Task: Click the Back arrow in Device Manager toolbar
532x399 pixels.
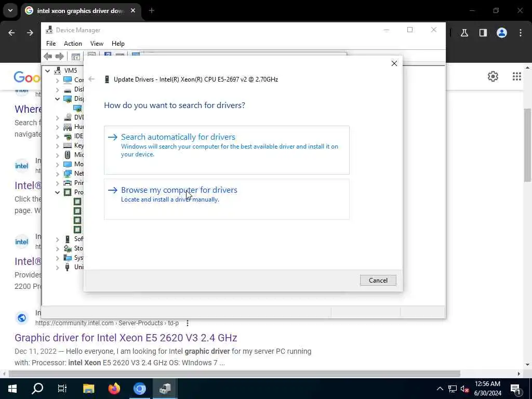Action: pyautogui.click(x=48, y=56)
